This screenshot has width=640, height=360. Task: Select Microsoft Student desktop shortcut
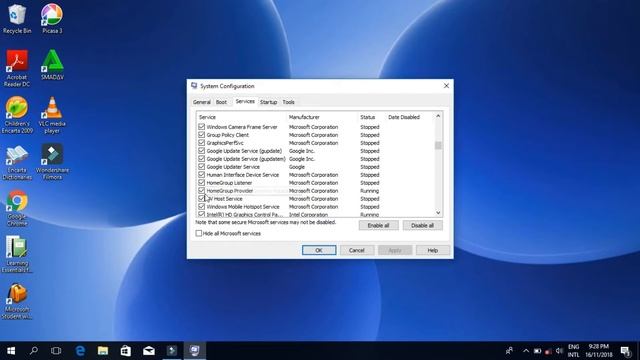pyautogui.click(x=17, y=301)
